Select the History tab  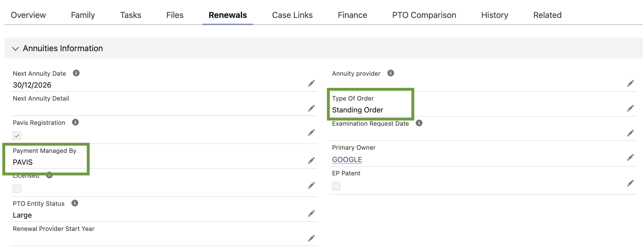pyautogui.click(x=494, y=15)
